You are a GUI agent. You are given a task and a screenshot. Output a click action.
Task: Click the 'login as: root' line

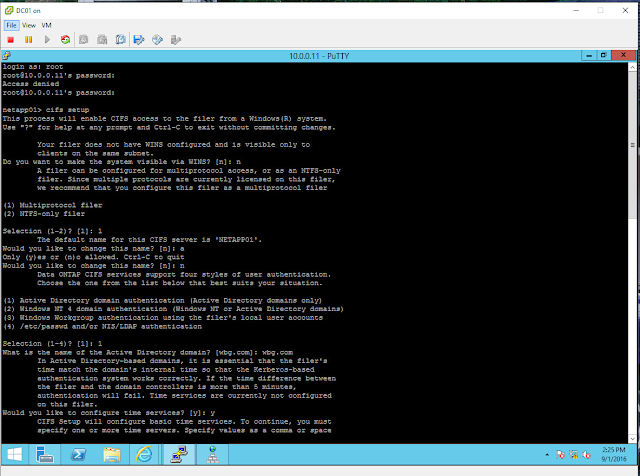pyautogui.click(x=33, y=67)
